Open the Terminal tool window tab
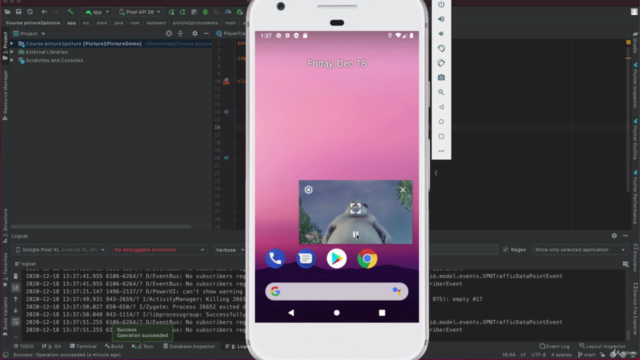This screenshot has height=360, width=640. point(83,346)
